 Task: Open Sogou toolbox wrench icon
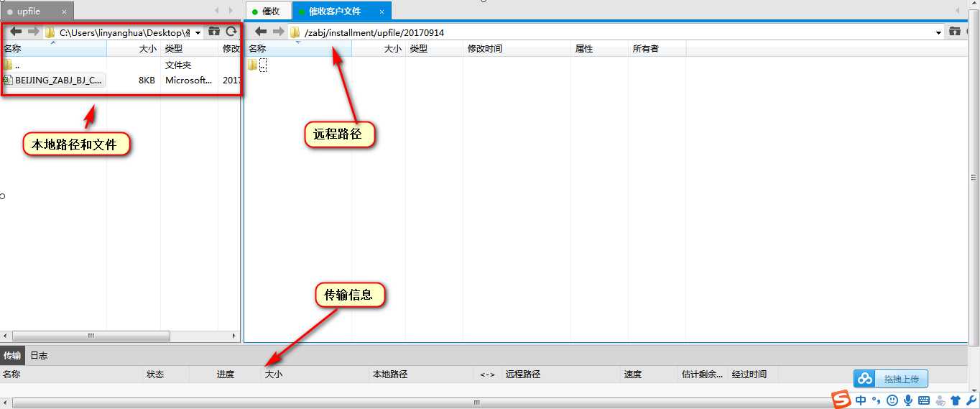coord(971,400)
